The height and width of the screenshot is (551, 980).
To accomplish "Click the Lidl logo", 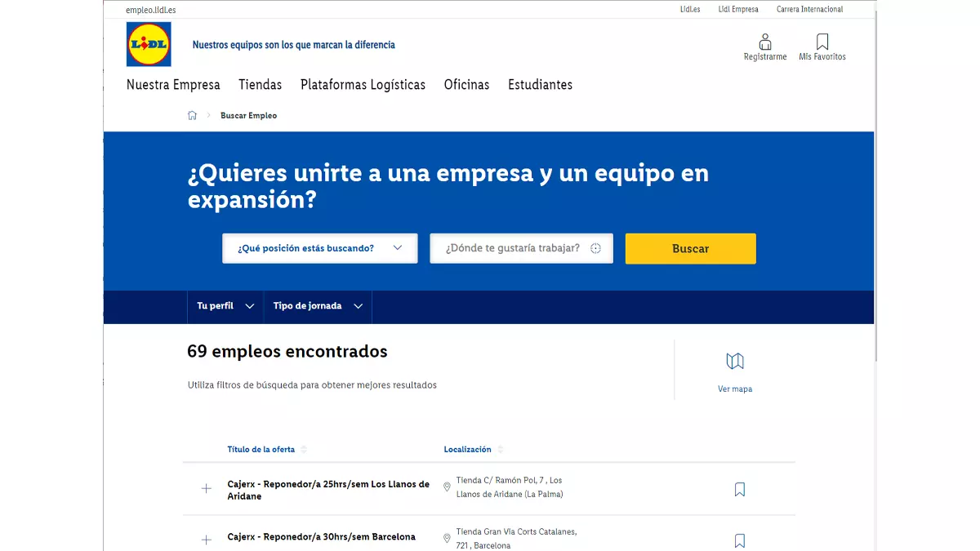I will point(149,44).
